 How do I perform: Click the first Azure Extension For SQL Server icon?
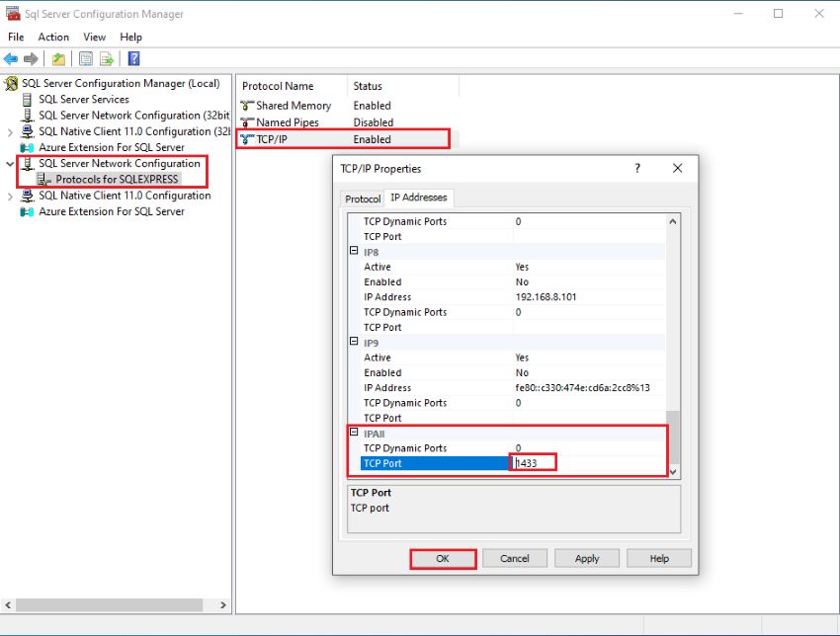pyautogui.click(x=27, y=148)
